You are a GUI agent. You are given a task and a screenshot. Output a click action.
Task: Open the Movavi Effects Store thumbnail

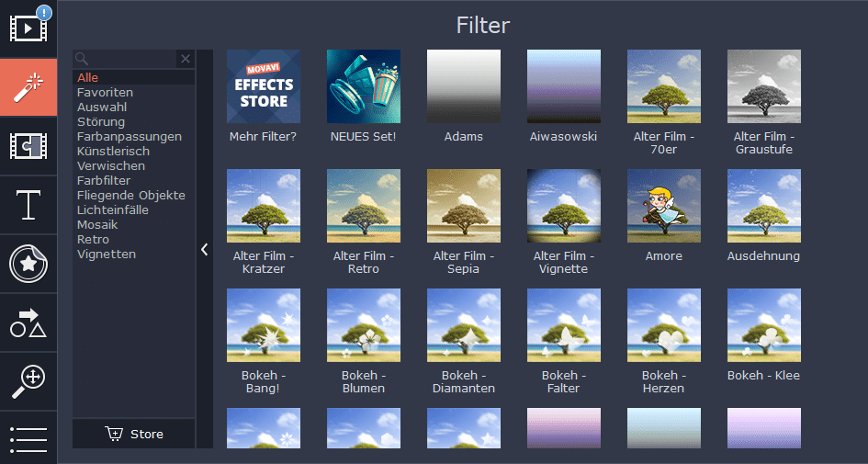tap(264, 86)
